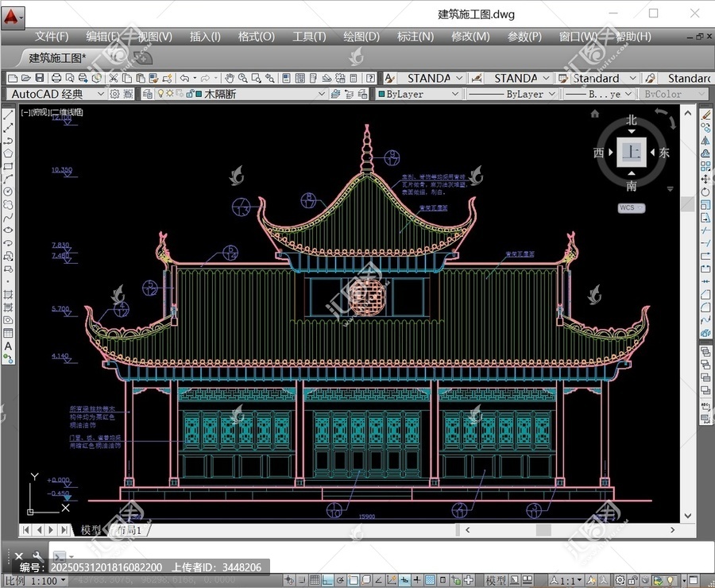
Task: Click the viewport [-] control label
Action: coord(25,112)
